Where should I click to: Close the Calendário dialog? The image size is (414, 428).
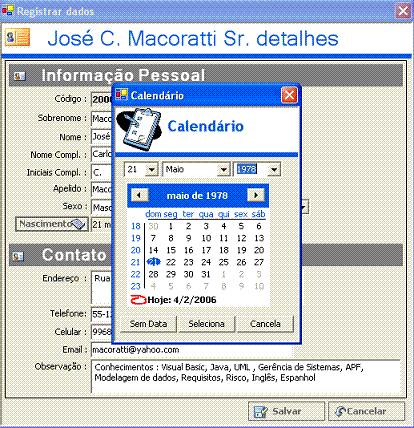pos(289,96)
